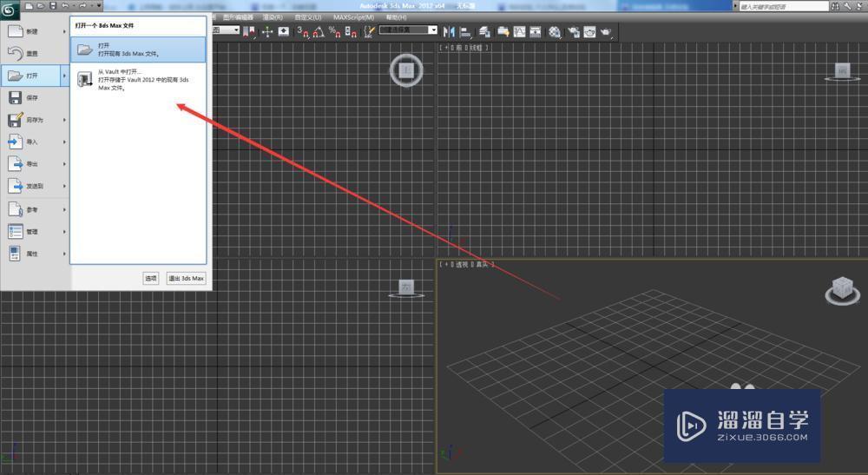
Task: Open quick access toolbar customize dropdown arrow
Action: pos(99,5)
